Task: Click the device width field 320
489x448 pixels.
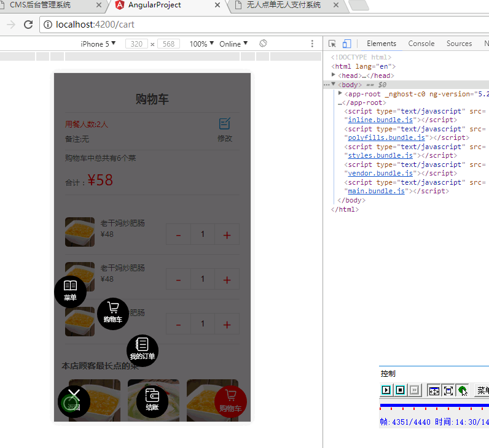Action: [x=136, y=44]
